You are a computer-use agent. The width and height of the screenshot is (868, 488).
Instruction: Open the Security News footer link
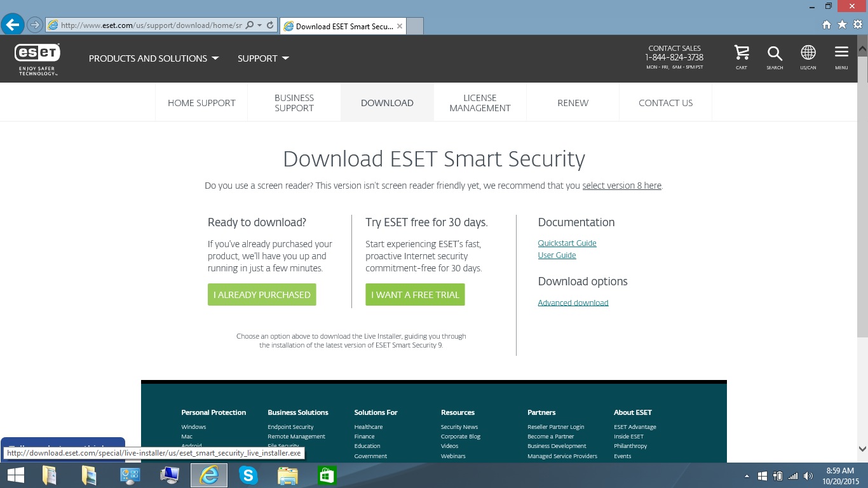(459, 427)
